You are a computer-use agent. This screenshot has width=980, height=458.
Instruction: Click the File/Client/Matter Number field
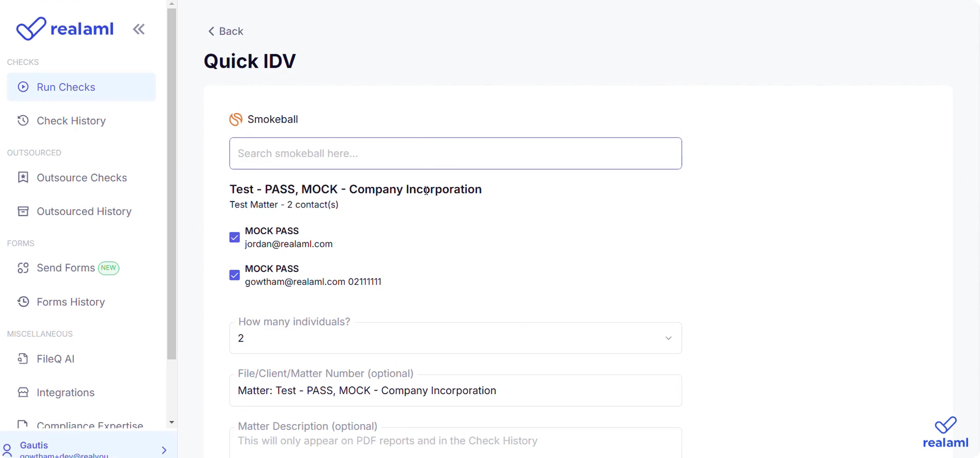[455, 390]
